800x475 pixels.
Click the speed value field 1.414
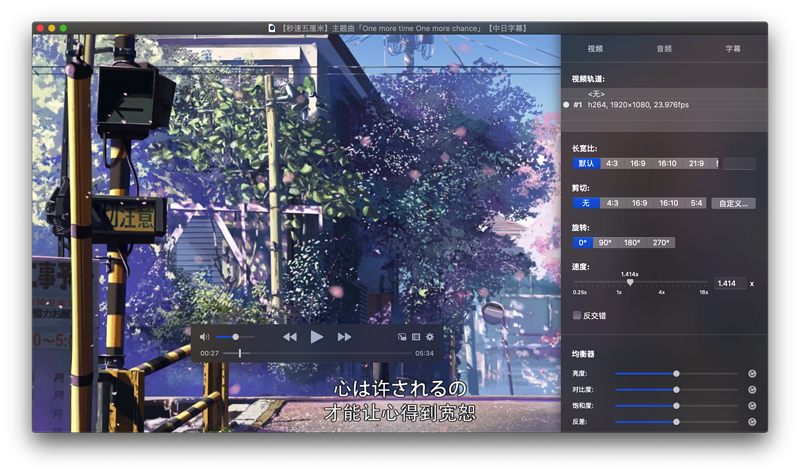(730, 283)
